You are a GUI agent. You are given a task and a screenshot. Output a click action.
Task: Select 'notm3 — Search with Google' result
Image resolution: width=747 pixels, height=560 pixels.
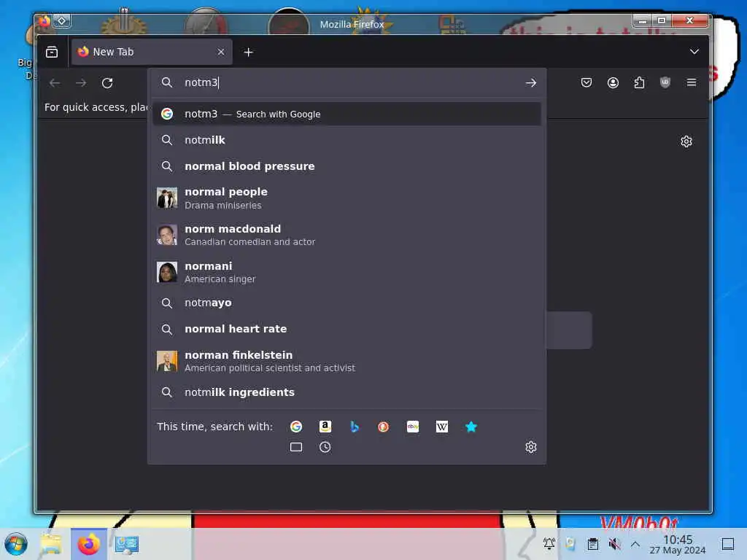tap(347, 114)
